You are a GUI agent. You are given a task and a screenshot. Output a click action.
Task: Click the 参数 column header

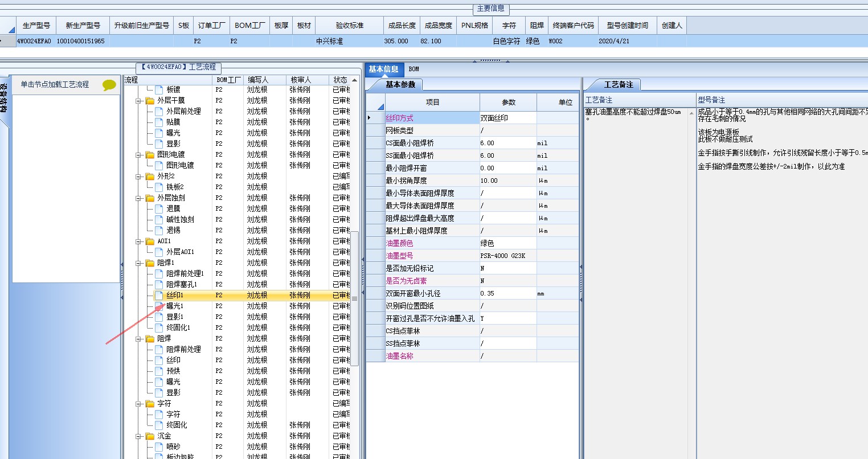pyautogui.click(x=509, y=102)
